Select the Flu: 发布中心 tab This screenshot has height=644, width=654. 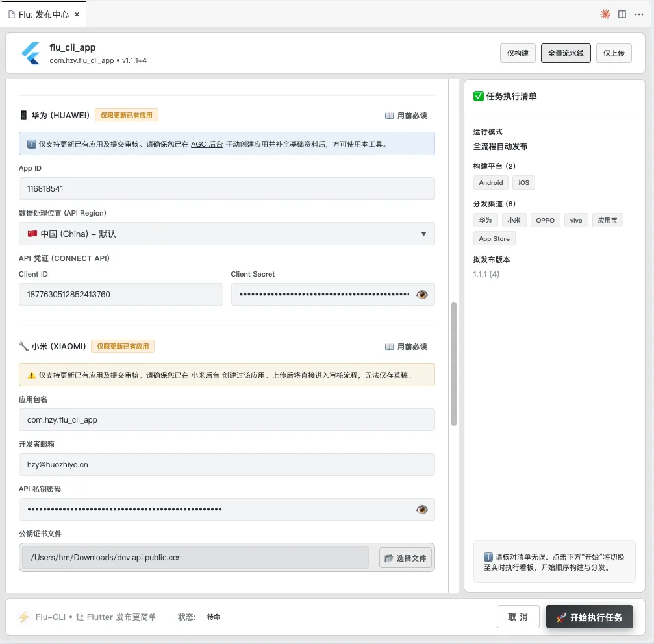tap(44, 14)
